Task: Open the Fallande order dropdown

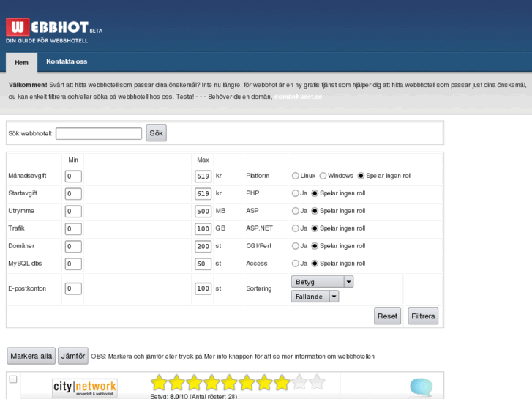Action: pos(315,297)
